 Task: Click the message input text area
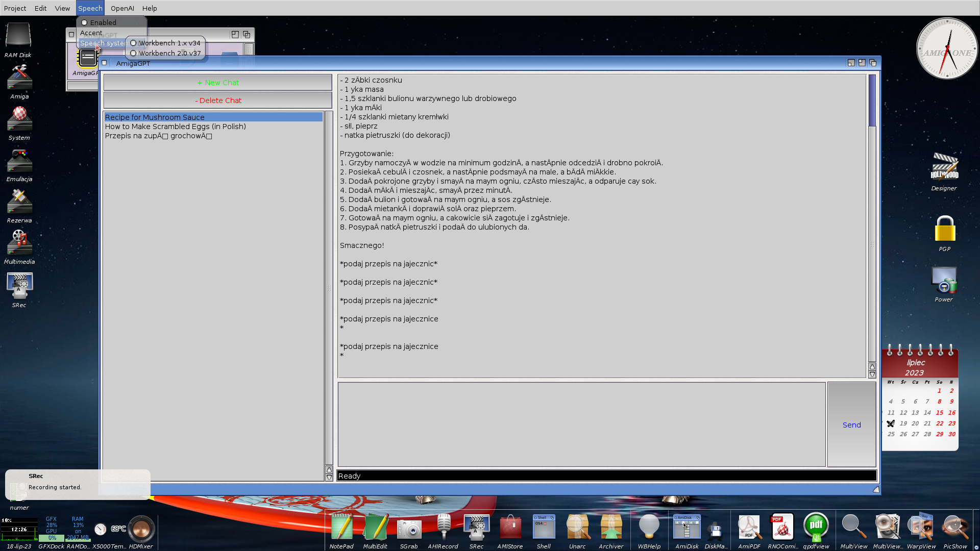coord(581,424)
